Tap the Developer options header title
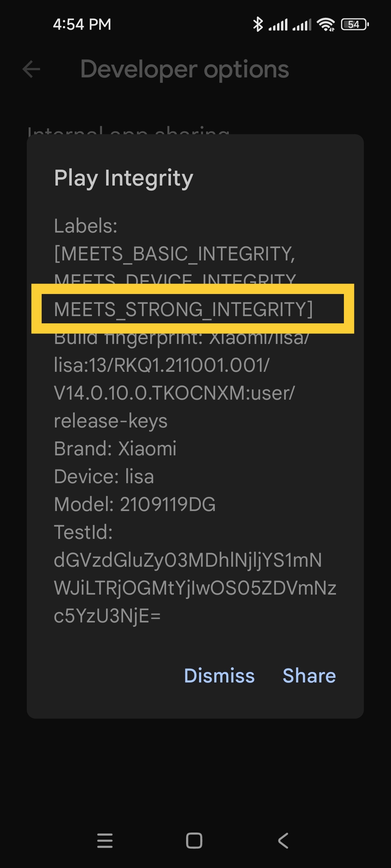Screen dimensions: 391x868 [185, 69]
